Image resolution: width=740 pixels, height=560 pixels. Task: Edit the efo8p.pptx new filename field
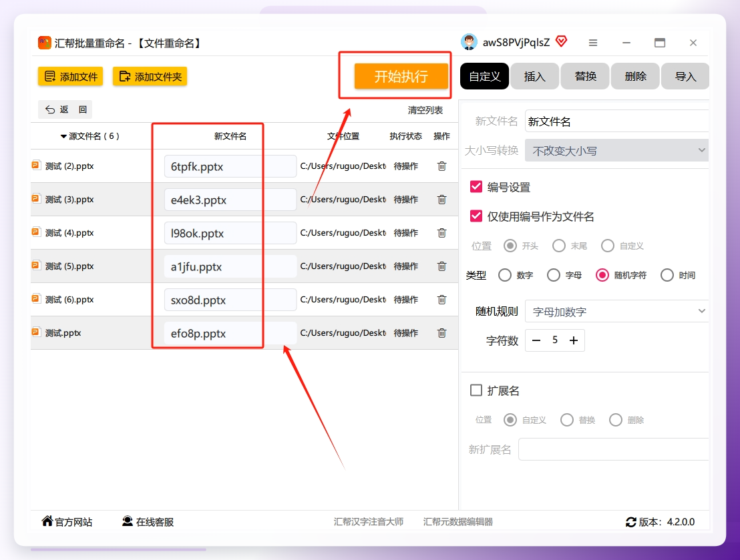(230, 333)
